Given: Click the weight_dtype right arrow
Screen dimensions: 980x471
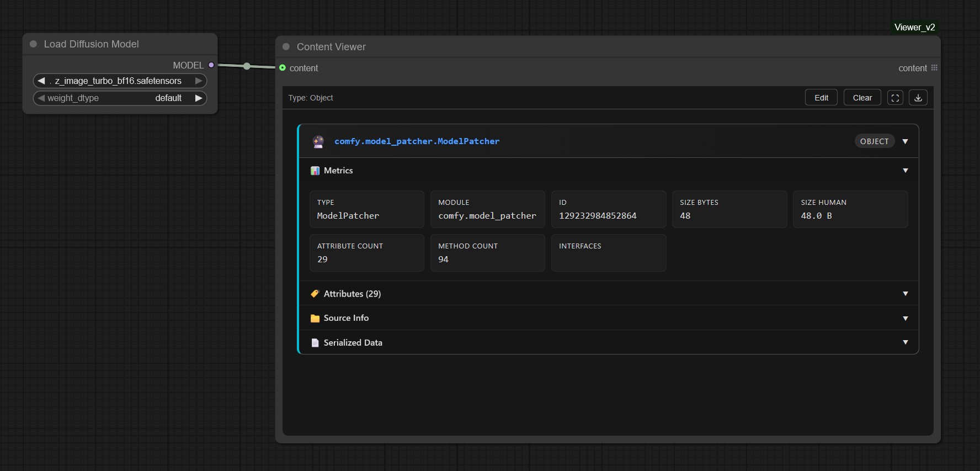Looking at the screenshot, I should (199, 98).
